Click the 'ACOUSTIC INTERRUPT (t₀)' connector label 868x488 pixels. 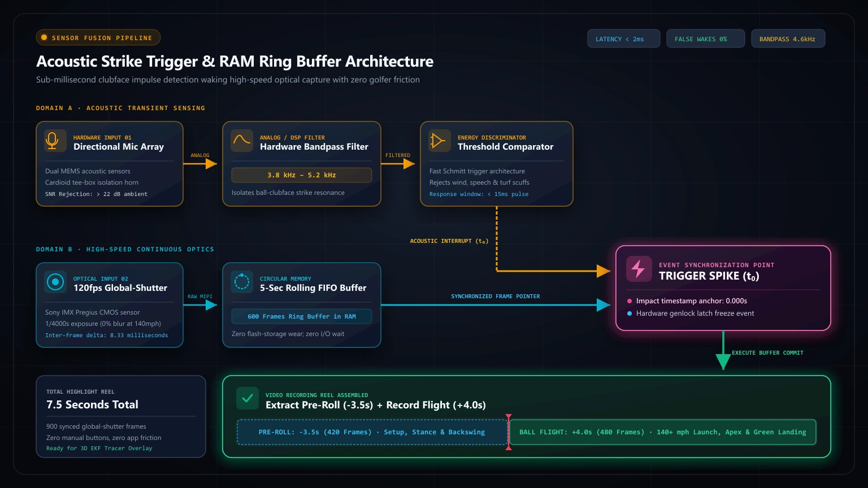point(449,241)
